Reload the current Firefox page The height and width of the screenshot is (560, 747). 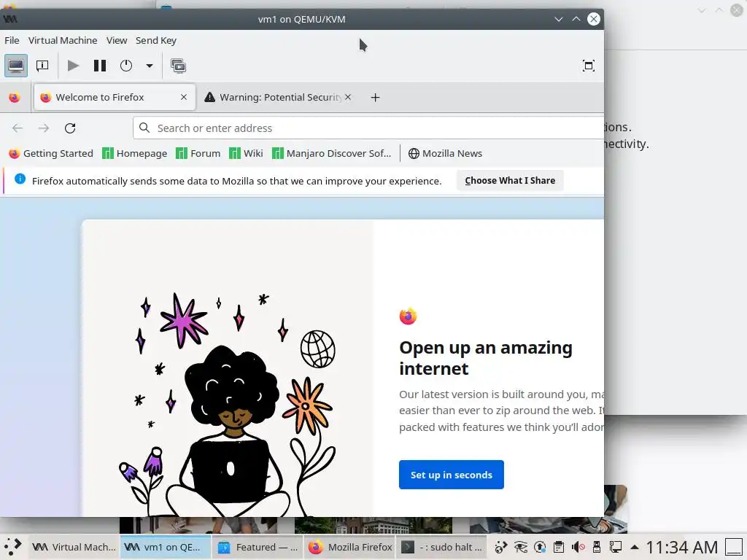[x=70, y=128]
